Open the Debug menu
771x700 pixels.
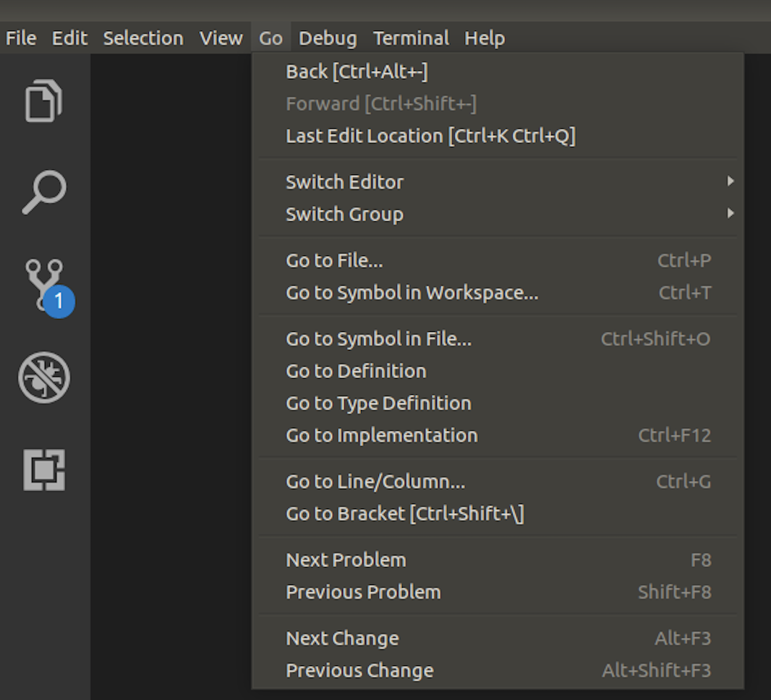(x=327, y=38)
